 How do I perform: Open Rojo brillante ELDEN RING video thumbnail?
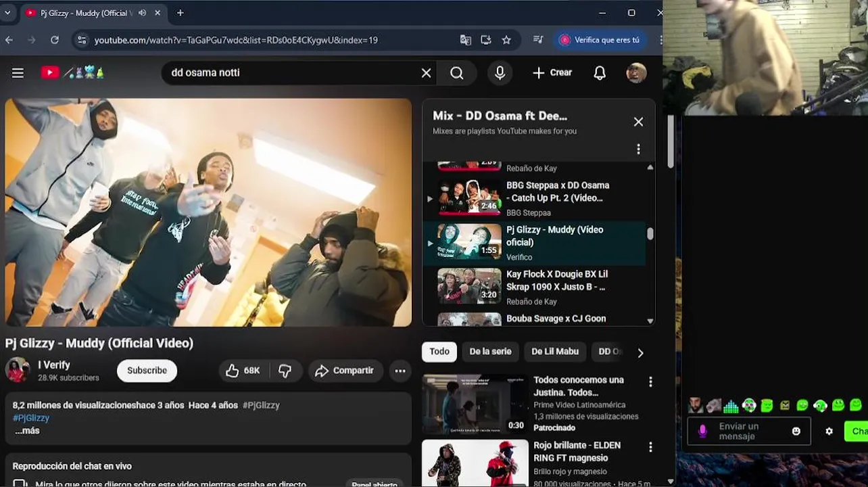pyautogui.click(x=475, y=463)
